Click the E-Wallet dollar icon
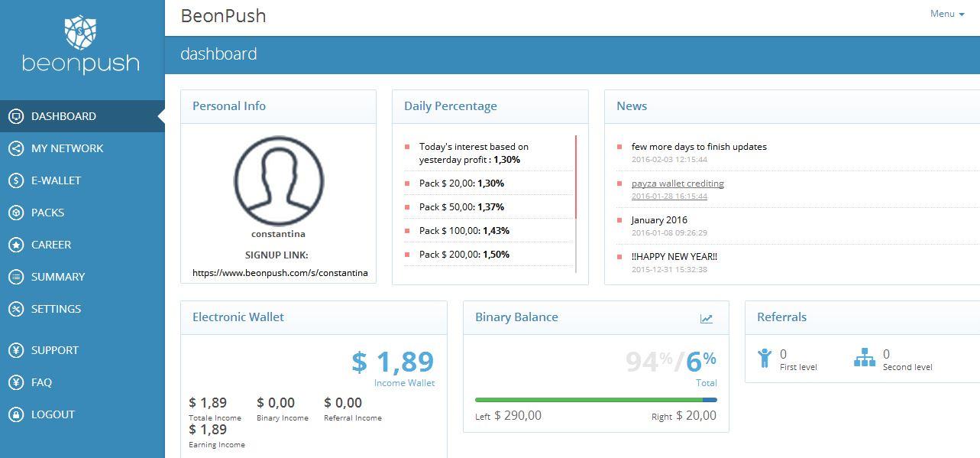This screenshot has height=458, width=980. (x=16, y=180)
